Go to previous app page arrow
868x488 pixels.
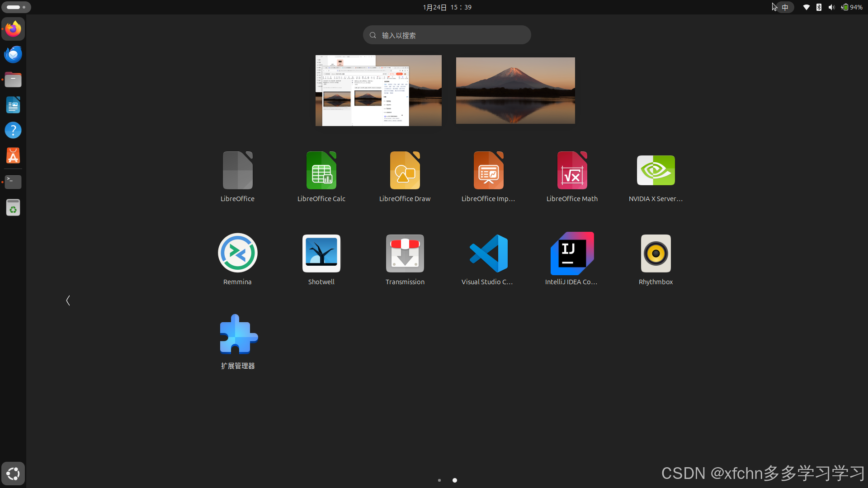click(x=68, y=300)
